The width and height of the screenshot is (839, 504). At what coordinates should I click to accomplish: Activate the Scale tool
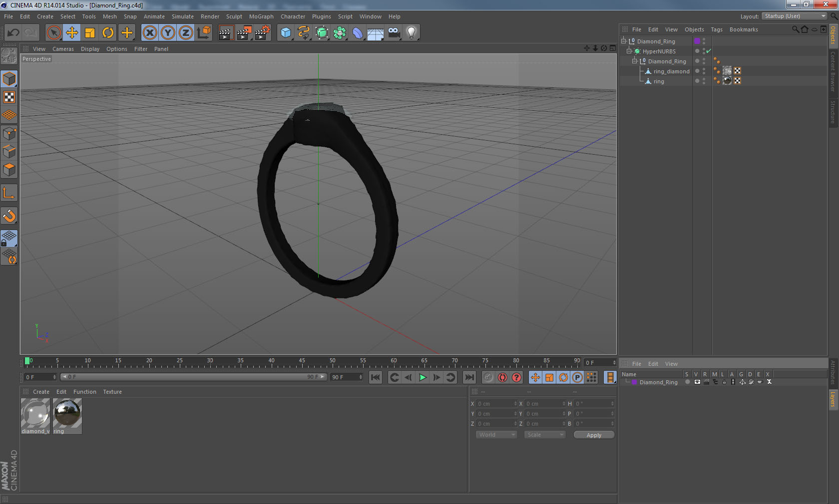[90, 33]
